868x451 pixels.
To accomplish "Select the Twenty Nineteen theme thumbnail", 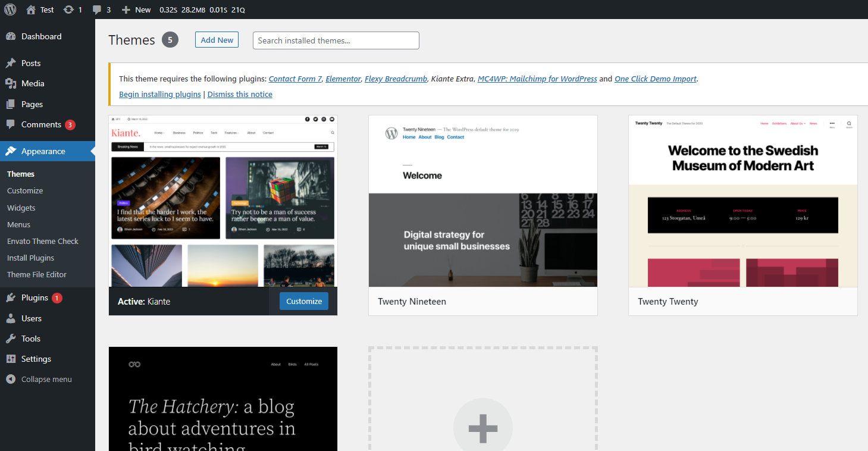I will (x=483, y=201).
